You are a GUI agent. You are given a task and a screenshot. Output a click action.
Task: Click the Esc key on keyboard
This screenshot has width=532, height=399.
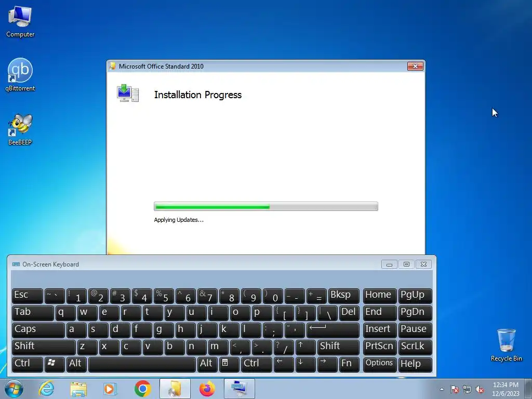pyautogui.click(x=28, y=296)
